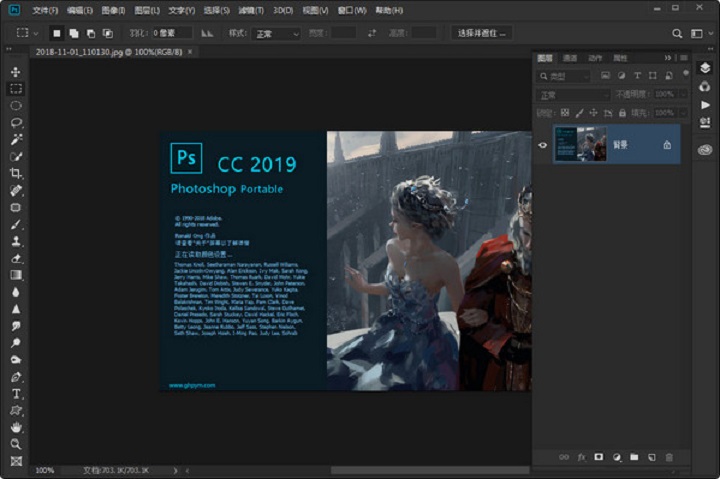Select the Move tool
Viewport: 720px width, 479px height.
[16, 72]
